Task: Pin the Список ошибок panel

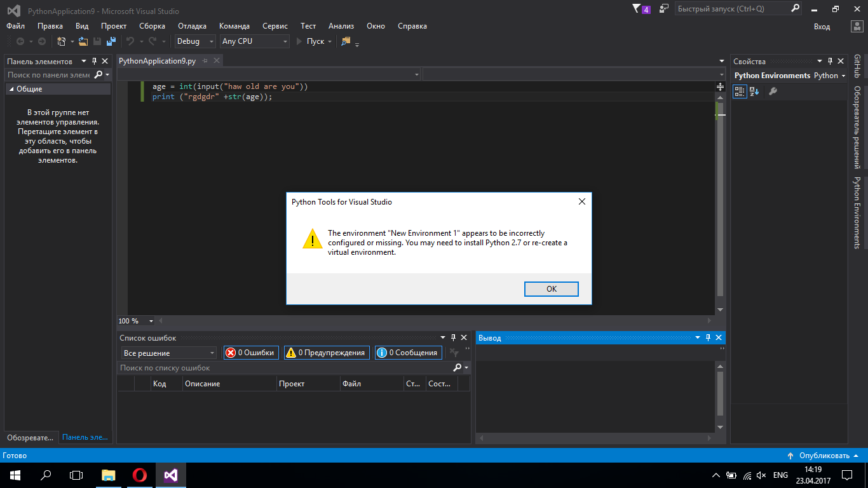Action: [453, 337]
